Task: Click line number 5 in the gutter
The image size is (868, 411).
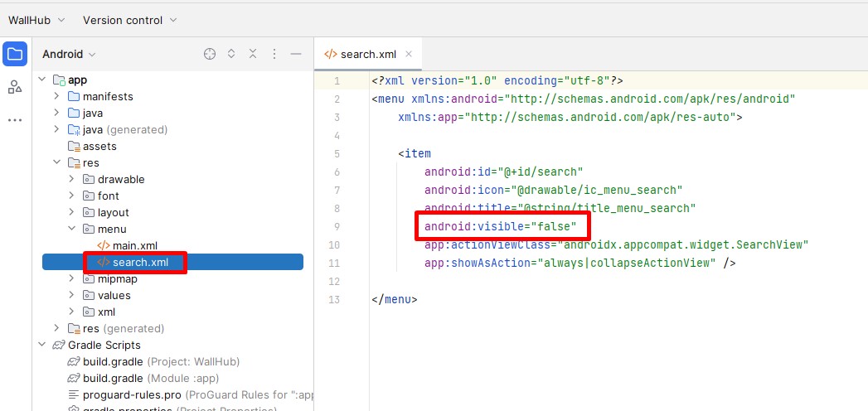Action: [x=337, y=154]
